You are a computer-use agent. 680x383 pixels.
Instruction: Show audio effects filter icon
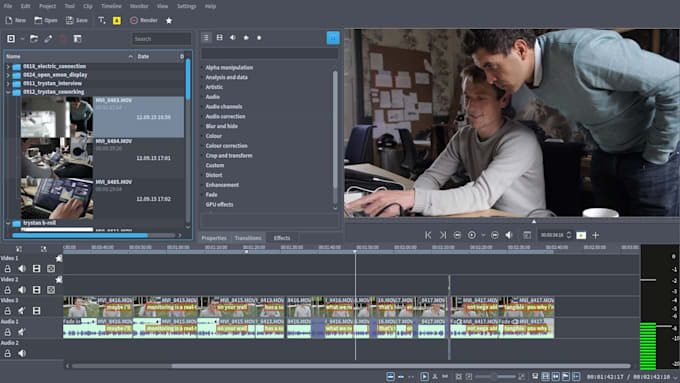click(233, 38)
